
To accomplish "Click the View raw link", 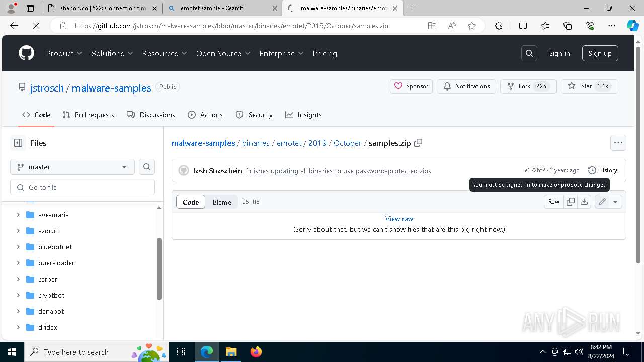I will (399, 219).
